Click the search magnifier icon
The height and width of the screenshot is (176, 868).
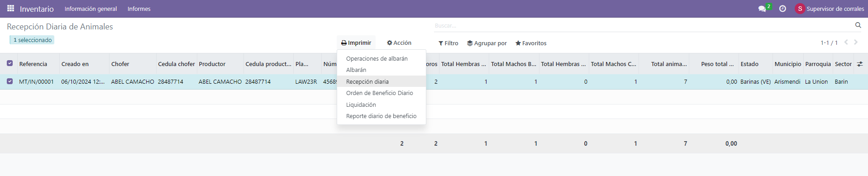pos(858,25)
